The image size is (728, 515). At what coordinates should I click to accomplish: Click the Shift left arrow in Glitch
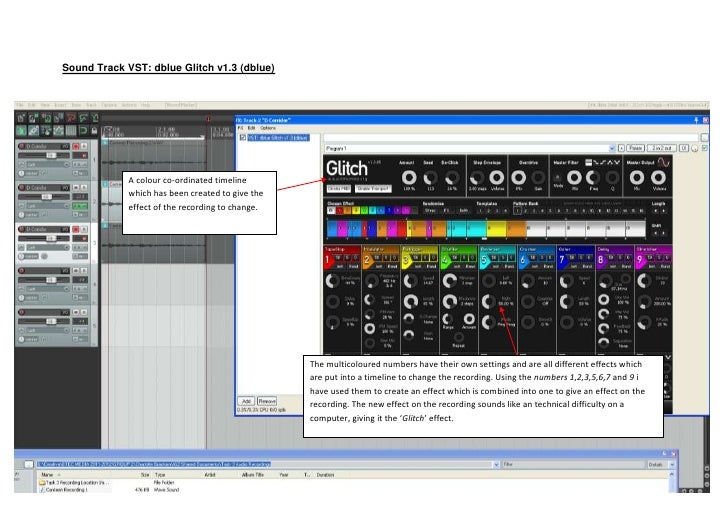pos(655,233)
